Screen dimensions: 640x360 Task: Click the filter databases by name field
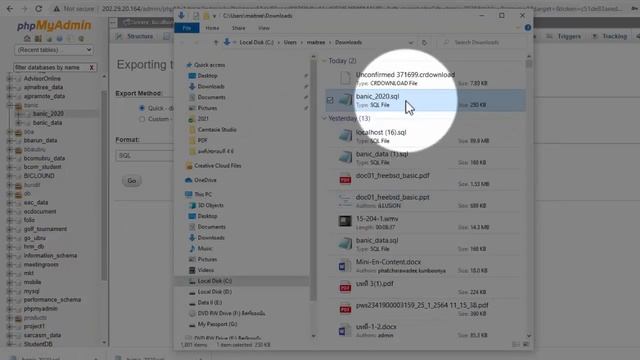pyautogui.click(x=50, y=67)
